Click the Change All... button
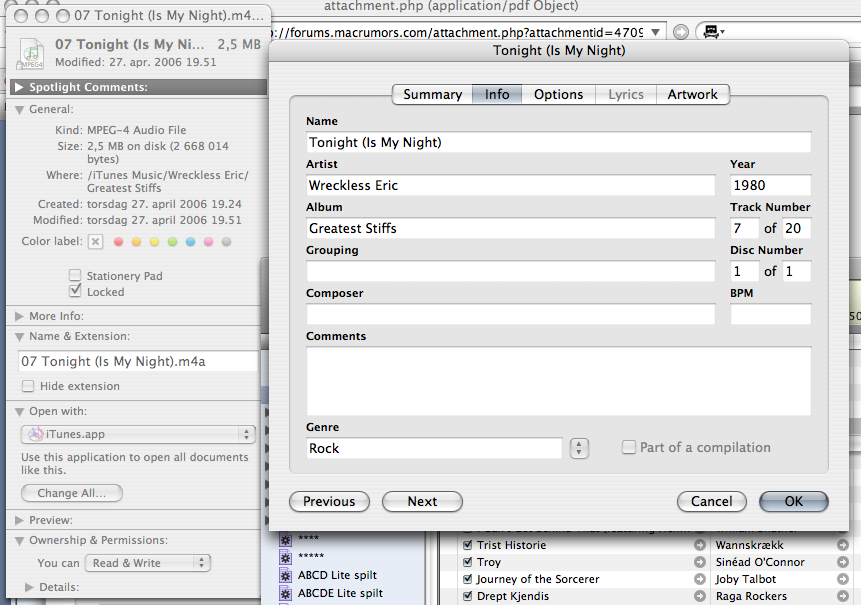Screen dimensions: 861x605 tap(72, 493)
